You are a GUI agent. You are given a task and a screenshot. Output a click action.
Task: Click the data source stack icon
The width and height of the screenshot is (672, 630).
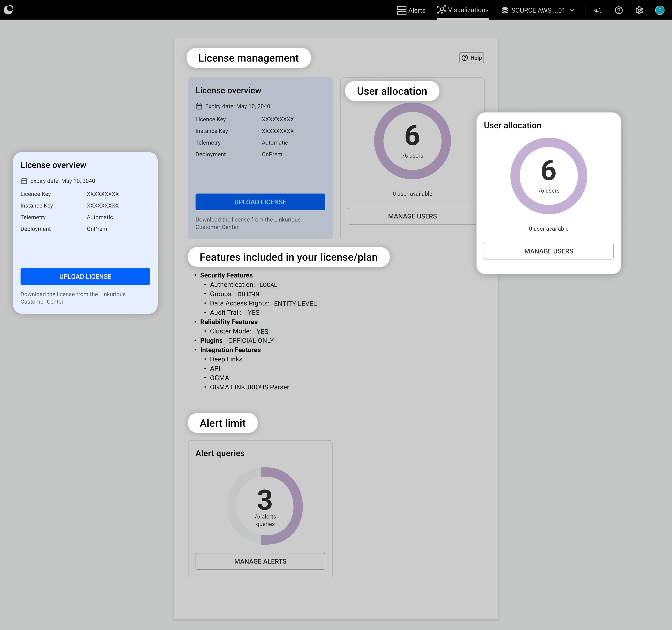click(x=505, y=10)
